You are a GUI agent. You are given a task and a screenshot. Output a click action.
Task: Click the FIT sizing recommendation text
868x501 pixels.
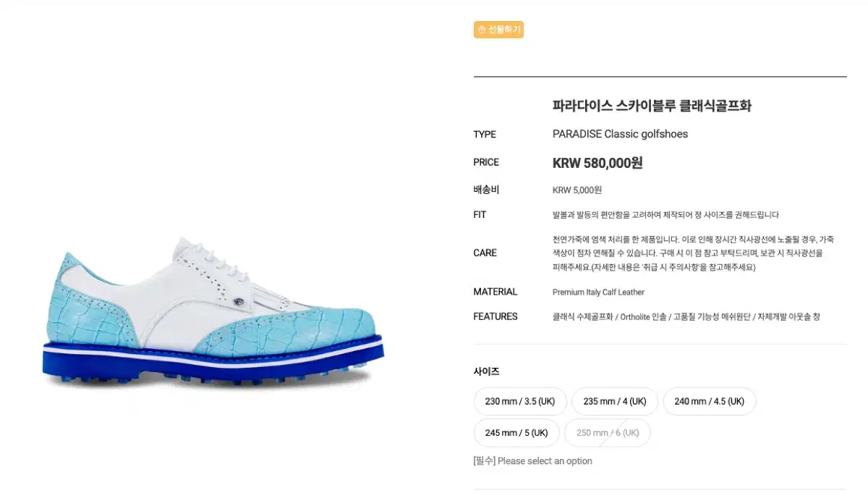tap(665, 215)
